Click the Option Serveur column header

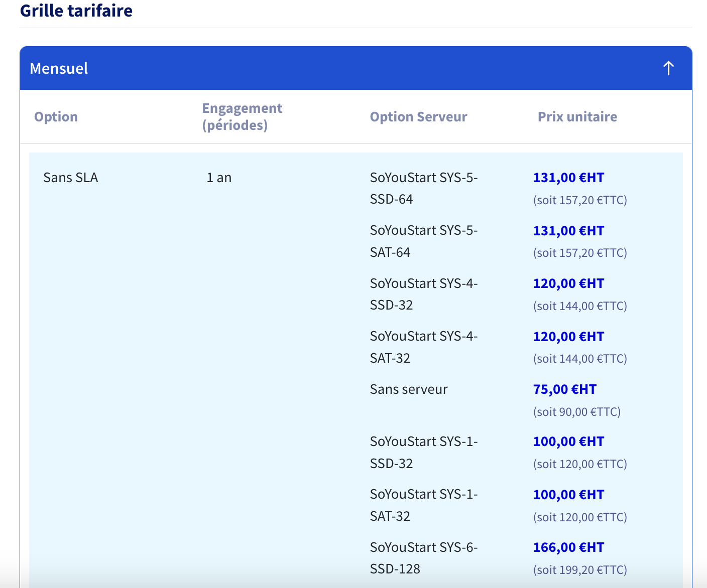tap(418, 117)
